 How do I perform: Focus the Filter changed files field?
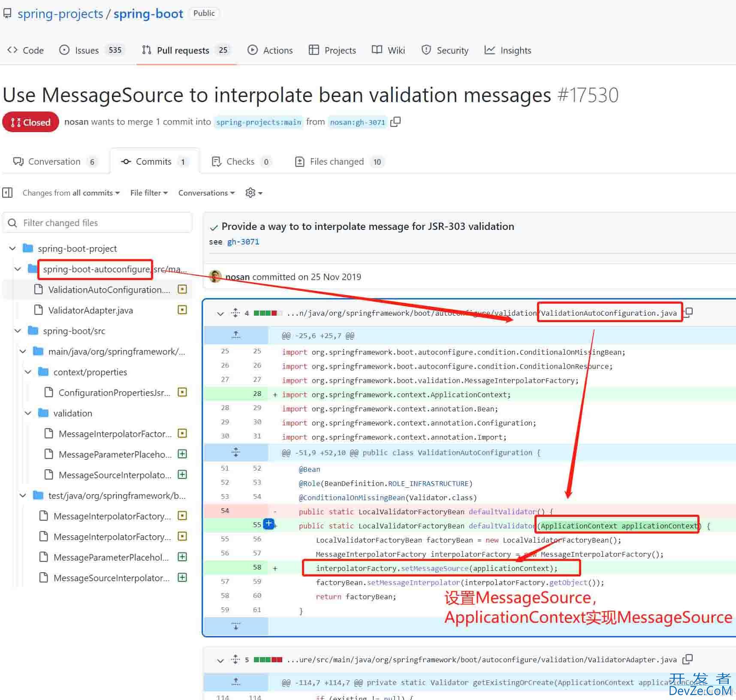[x=98, y=223]
